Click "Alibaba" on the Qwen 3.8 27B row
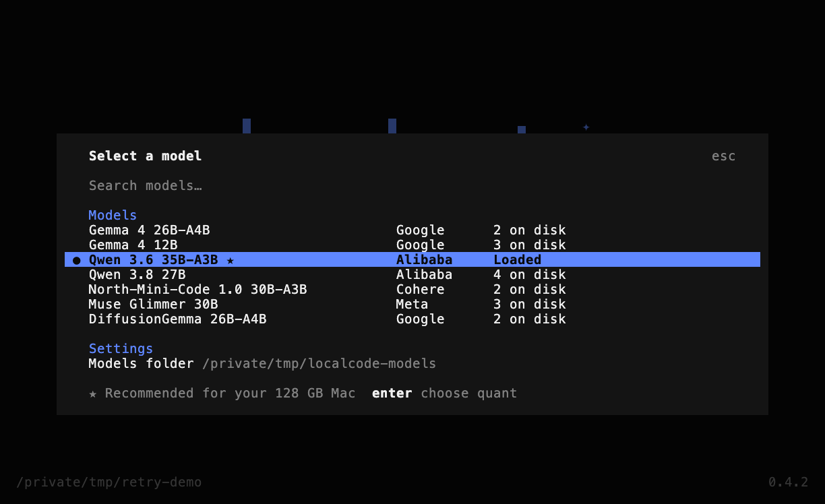 click(x=425, y=275)
